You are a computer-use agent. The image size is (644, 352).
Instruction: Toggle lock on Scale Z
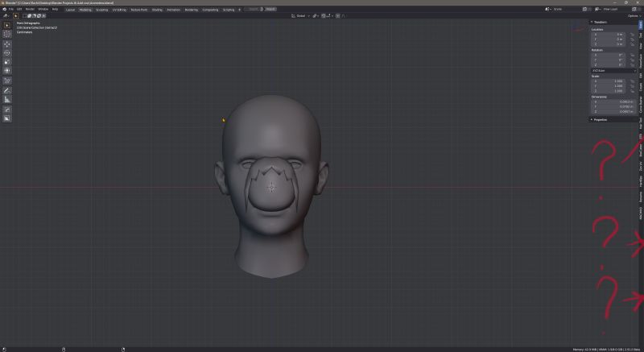[x=634, y=90]
